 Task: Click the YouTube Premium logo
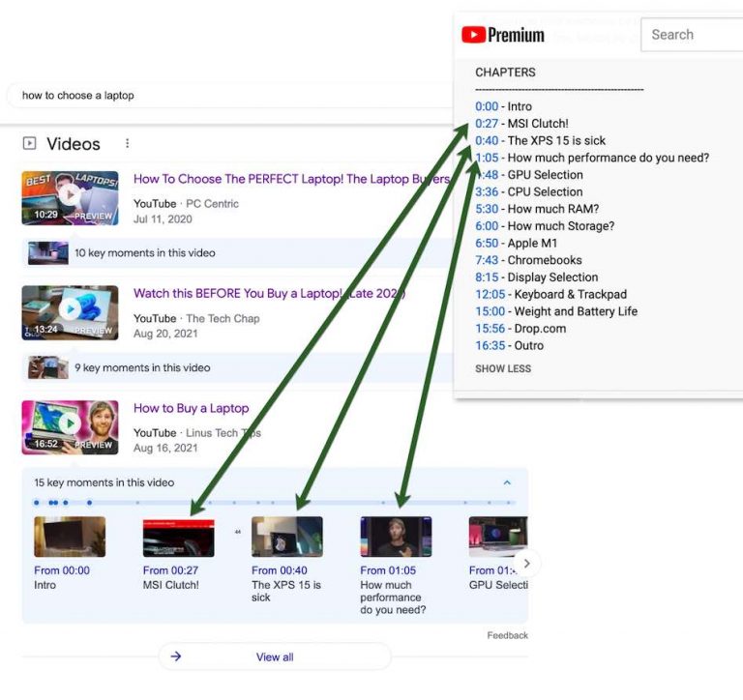coord(503,35)
